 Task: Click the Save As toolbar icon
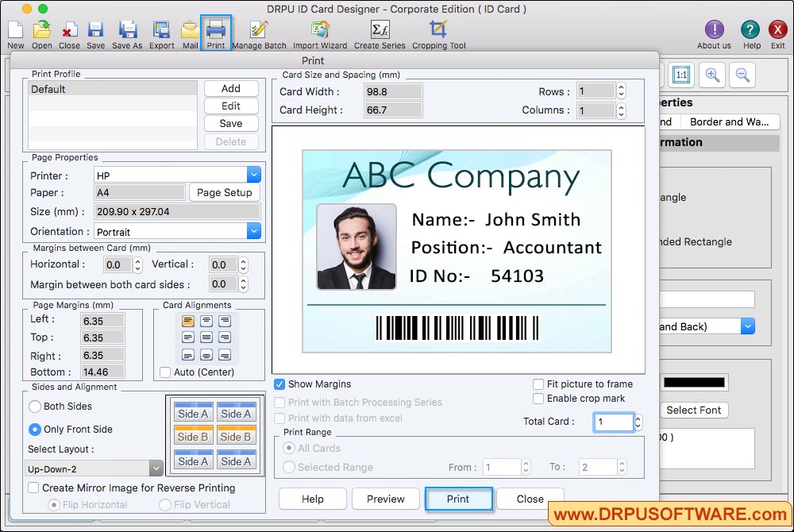127,30
